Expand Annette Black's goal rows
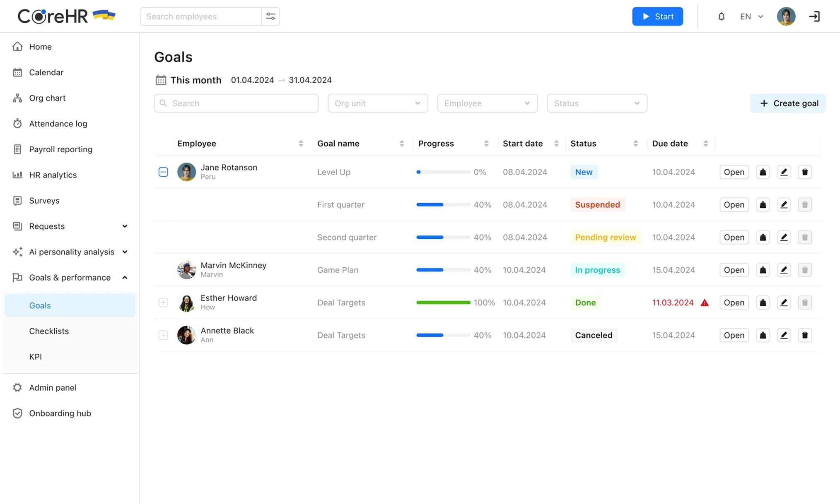840x504 pixels. coord(163,335)
